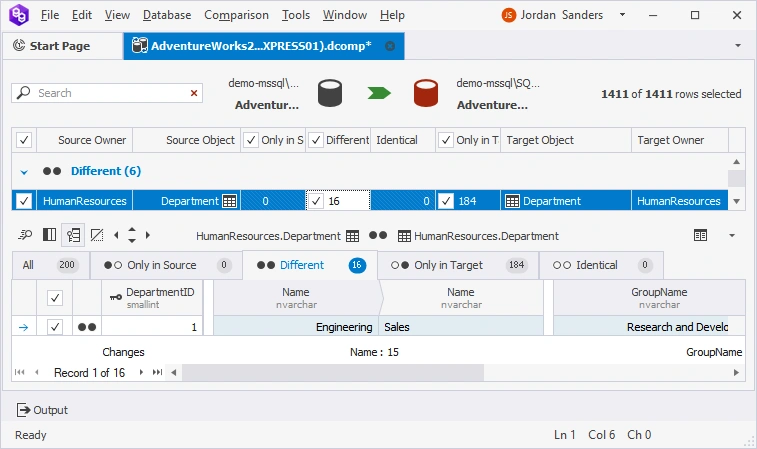Uncheck the checkbox for DepartmentID 1 record
This screenshot has height=449, width=757.
coord(56,327)
